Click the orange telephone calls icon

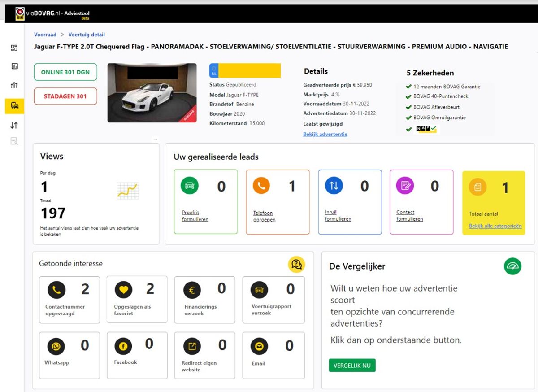[261, 186]
